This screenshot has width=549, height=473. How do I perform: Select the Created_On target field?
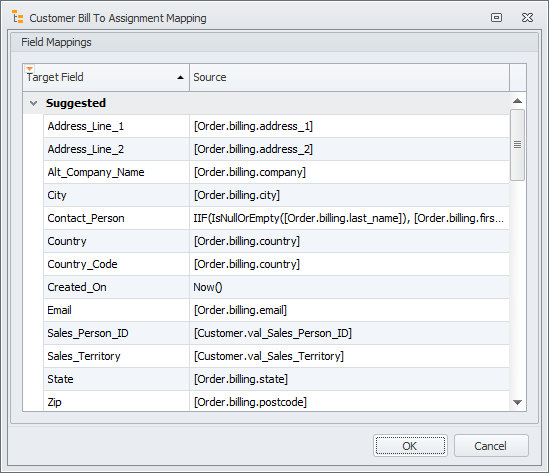[x=116, y=287]
